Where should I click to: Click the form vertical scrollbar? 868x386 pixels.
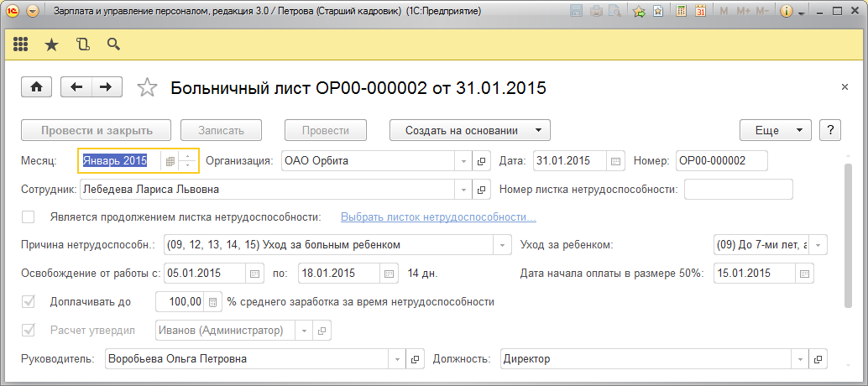[848, 235]
